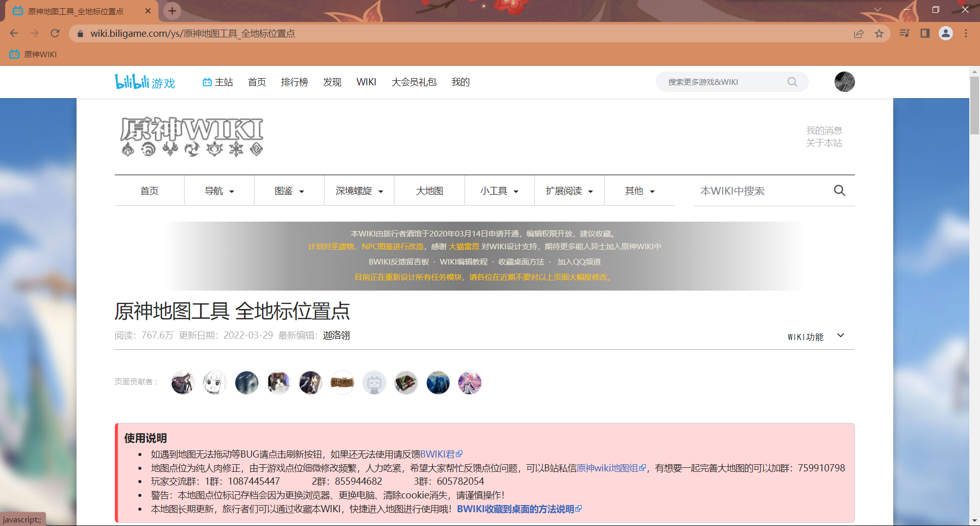Screen dimensions: 980x526
Task: Reload the page with refresh icon
Action: click(x=55, y=33)
